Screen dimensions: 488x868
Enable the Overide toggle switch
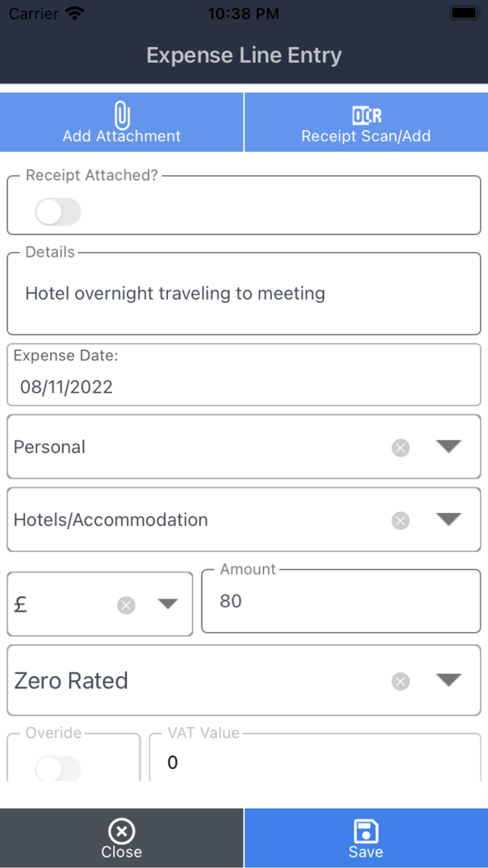pyautogui.click(x=59, y=769)
